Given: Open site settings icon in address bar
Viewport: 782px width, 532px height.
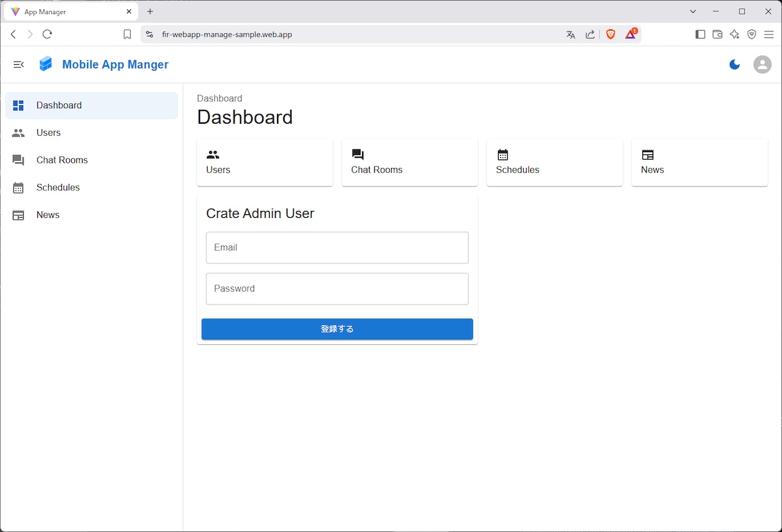Looking at the screenshot, I should click(149, 35).
